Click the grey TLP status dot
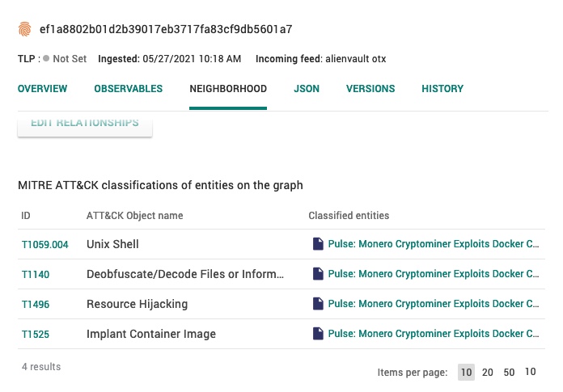The height and width of the screenshot is (392, 563). [x=46, y=59]
